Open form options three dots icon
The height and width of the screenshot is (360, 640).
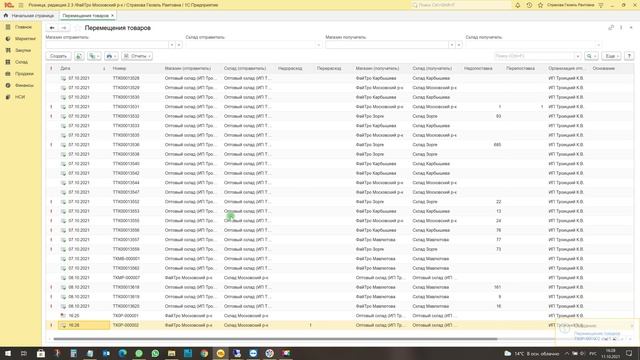pyautogui.click(x=621, y=28)
